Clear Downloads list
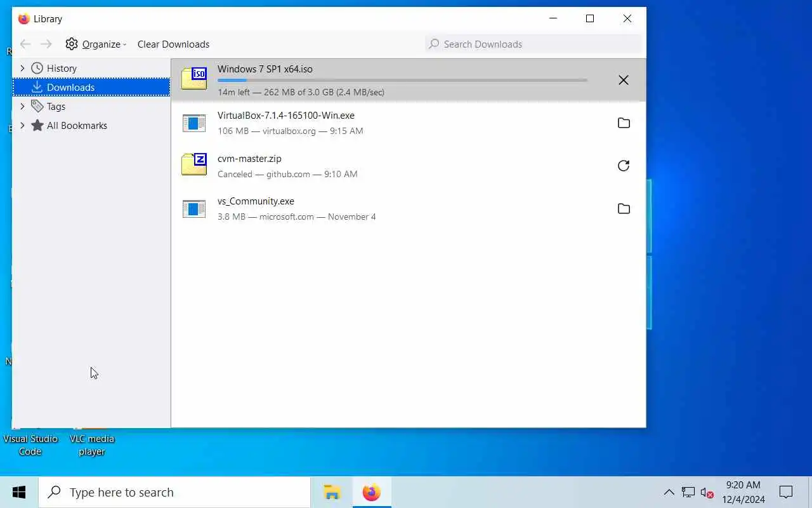Image resolution: width=812 pixels, height=508 pixels. 173,44
